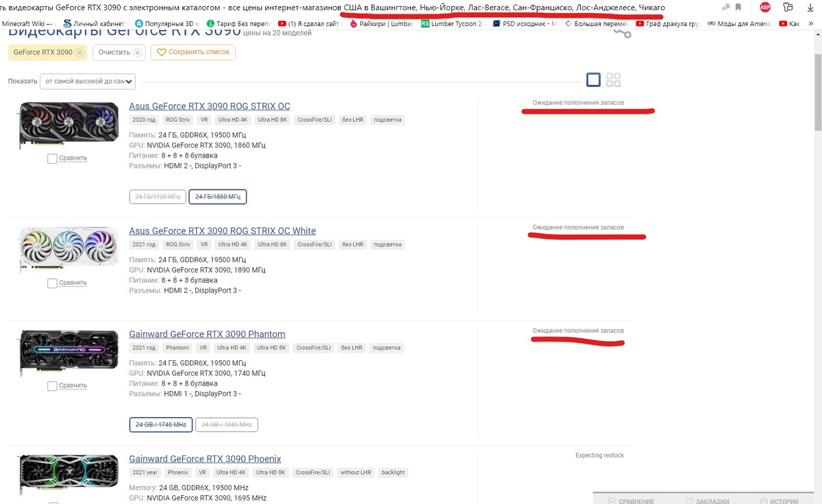Screen dimensions: 822x504
Task: Click подсветка tag on Gainward Phantom
Action: (x=387, y=348)
